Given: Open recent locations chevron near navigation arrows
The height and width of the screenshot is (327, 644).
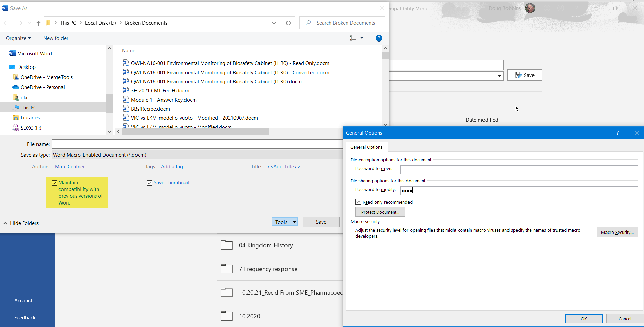Looking at the screenshot, I should click(x=30, y=23).
